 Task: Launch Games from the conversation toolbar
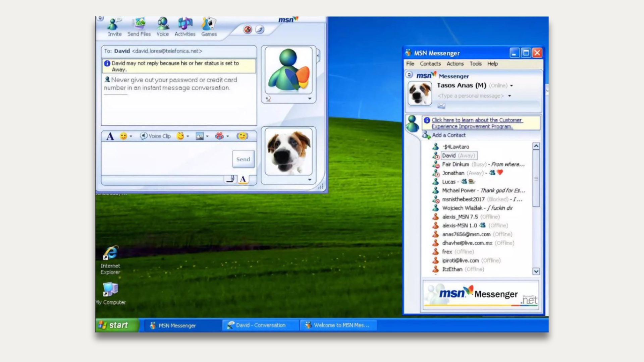(x=209, y=27)
